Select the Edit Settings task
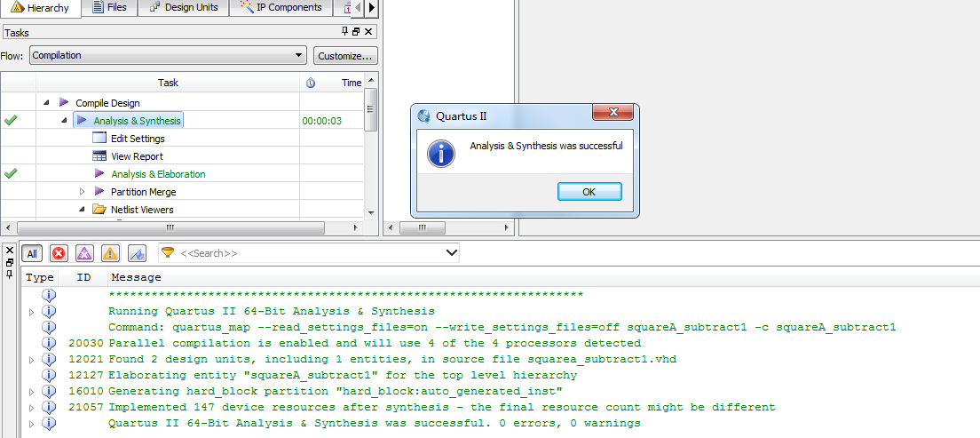The width and height of the screenshot is (980, 438). [138, 139]
